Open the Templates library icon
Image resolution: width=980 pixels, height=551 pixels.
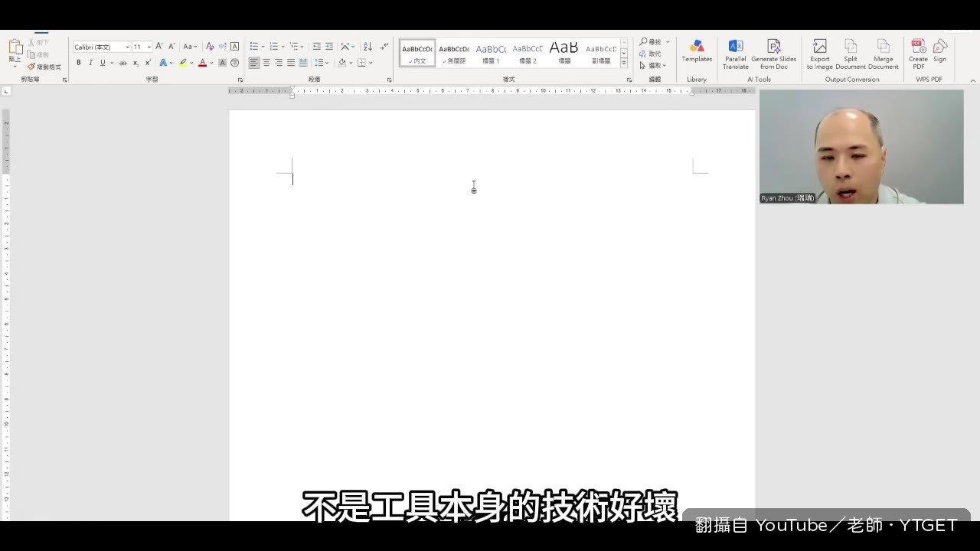point(697,51)
